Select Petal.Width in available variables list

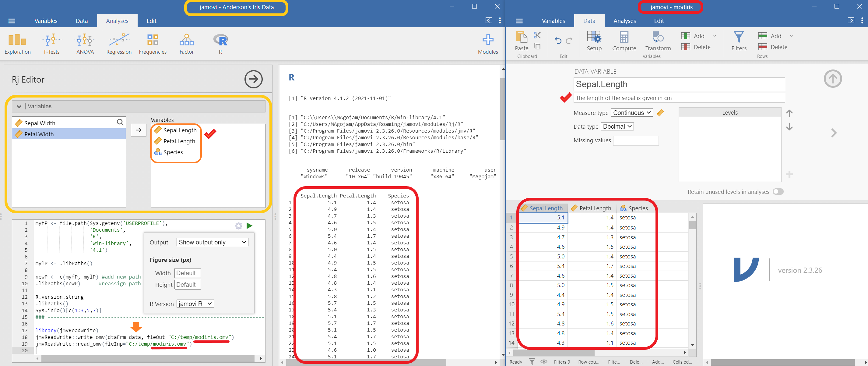coord(69,134)
